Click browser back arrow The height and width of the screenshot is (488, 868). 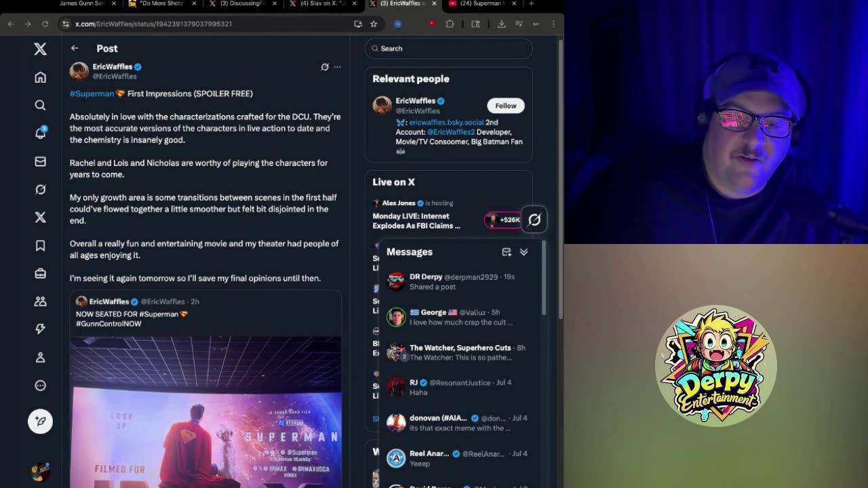click(x=11, y=24)
